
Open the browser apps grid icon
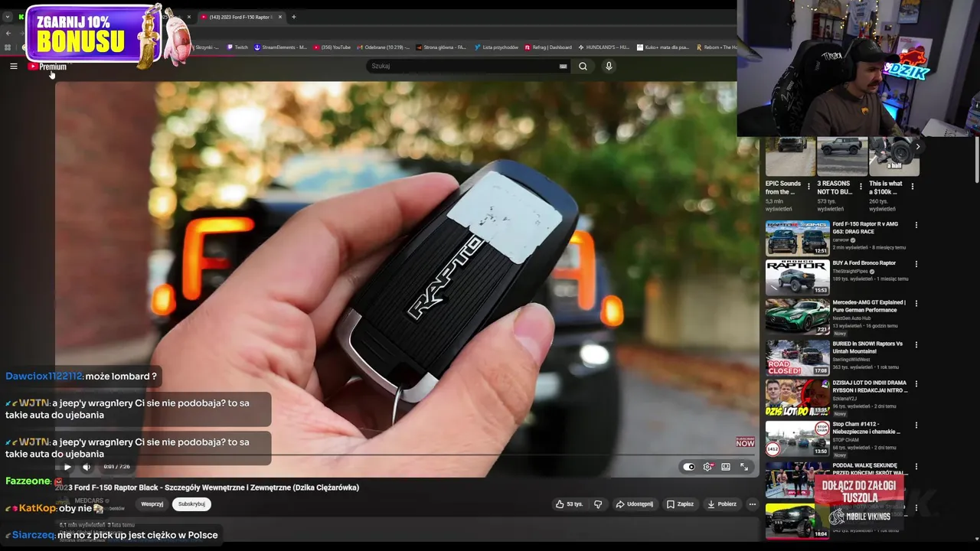8,47
